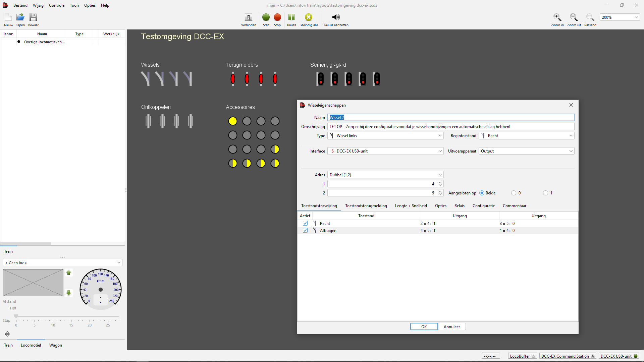Click the fully yellow accessory lamp

point(232,121)
